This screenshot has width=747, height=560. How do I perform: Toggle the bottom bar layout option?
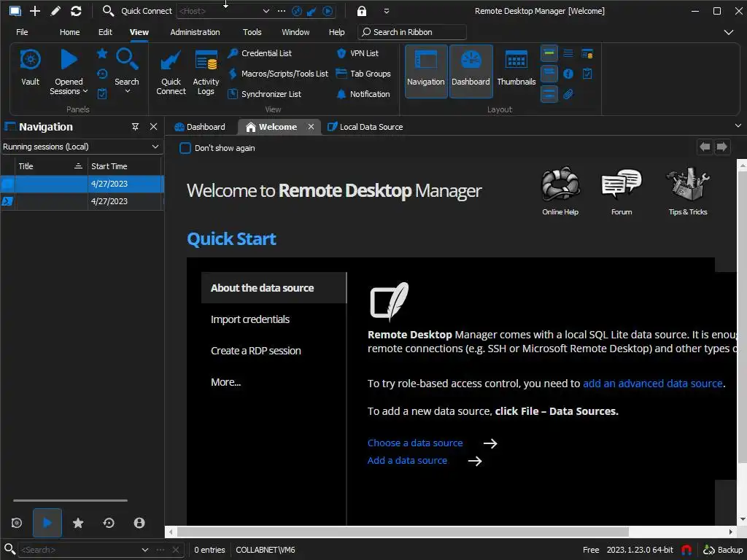tap(549, 94)
